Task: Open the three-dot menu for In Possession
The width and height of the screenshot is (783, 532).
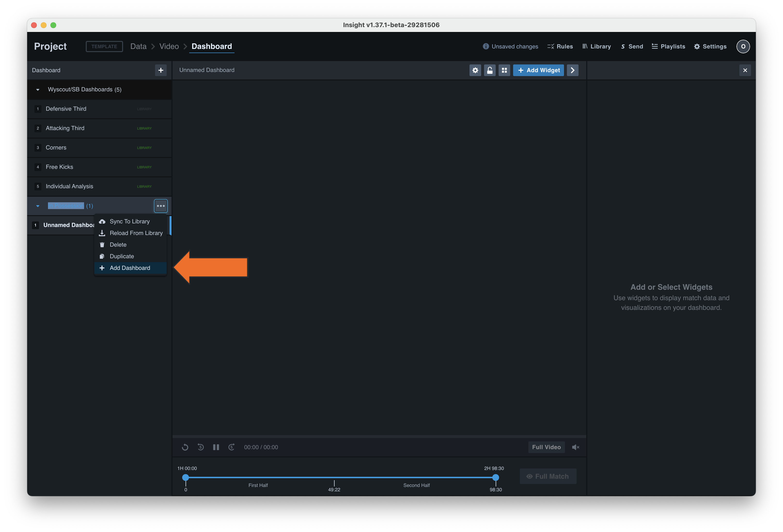Action: 161,206
